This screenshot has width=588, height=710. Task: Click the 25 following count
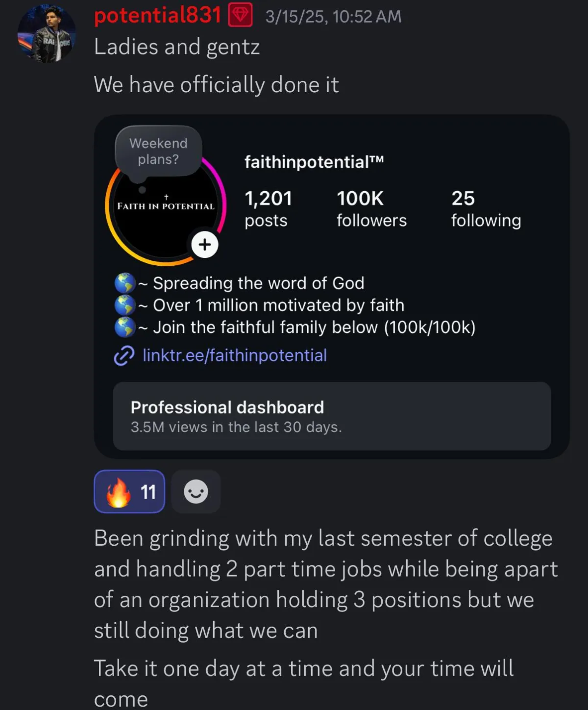[486, 209]
